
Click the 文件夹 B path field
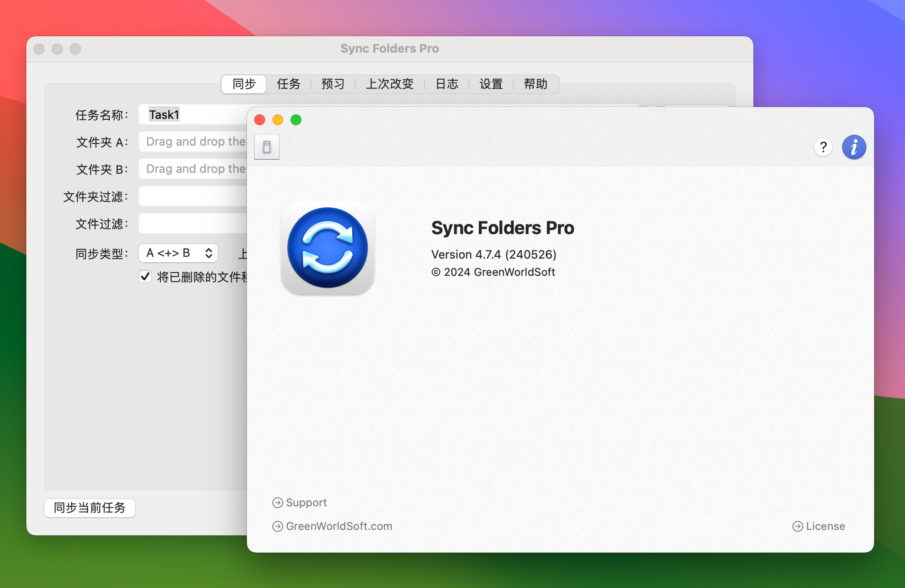coord(193,169)
